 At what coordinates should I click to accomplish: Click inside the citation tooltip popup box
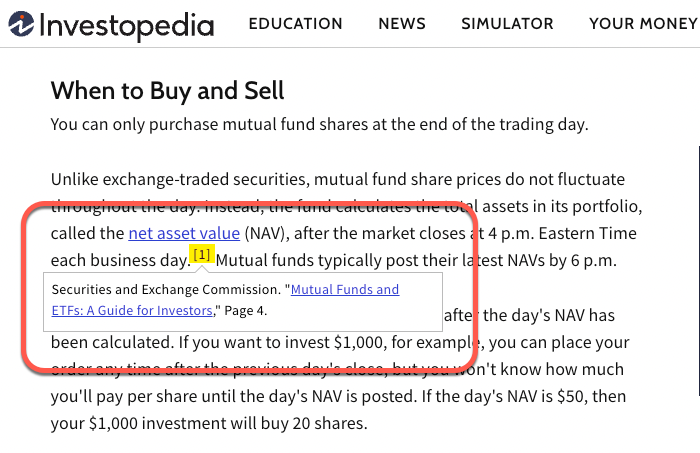coord(243,302)
